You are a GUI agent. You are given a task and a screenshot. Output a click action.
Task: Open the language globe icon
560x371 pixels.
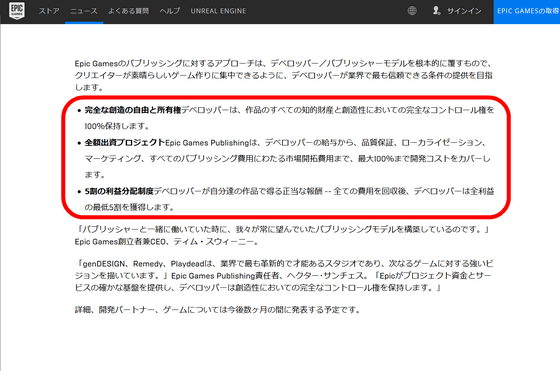[x=412, y=11]
